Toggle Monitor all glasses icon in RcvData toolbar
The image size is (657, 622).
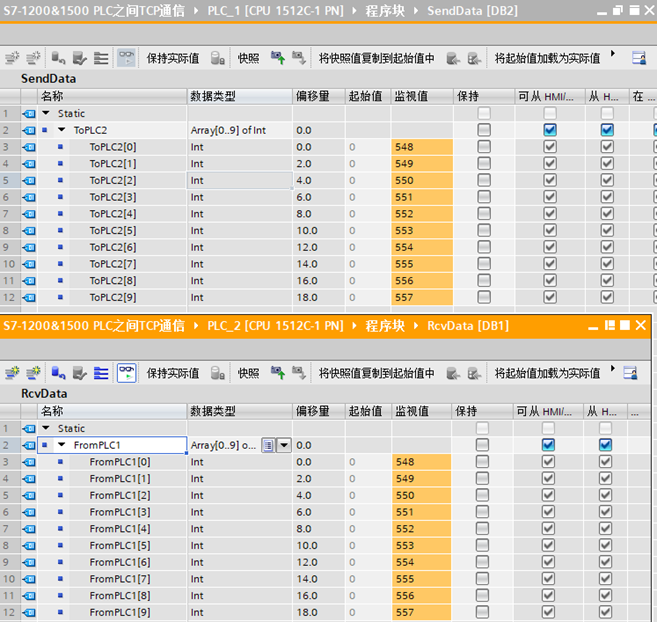(127, 373)
